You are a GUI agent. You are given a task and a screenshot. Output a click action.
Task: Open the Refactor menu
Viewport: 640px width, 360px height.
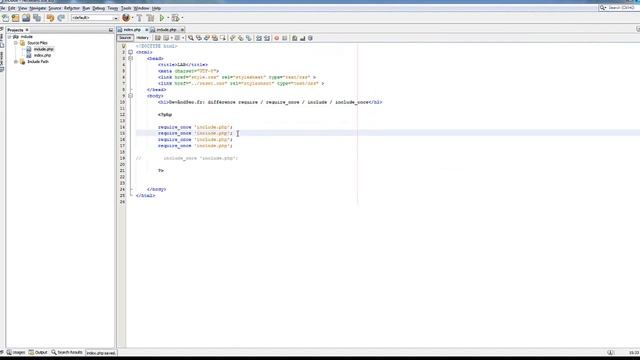tap(72, 8)
